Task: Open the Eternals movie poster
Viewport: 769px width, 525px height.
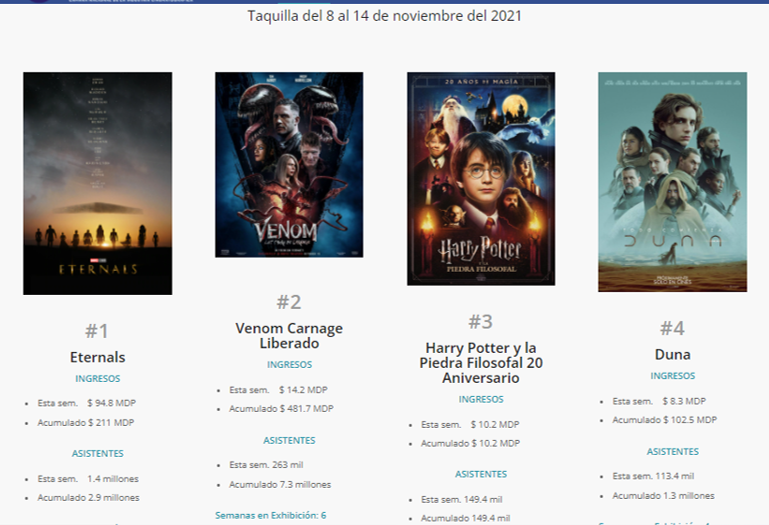Action: pos(98,184)
